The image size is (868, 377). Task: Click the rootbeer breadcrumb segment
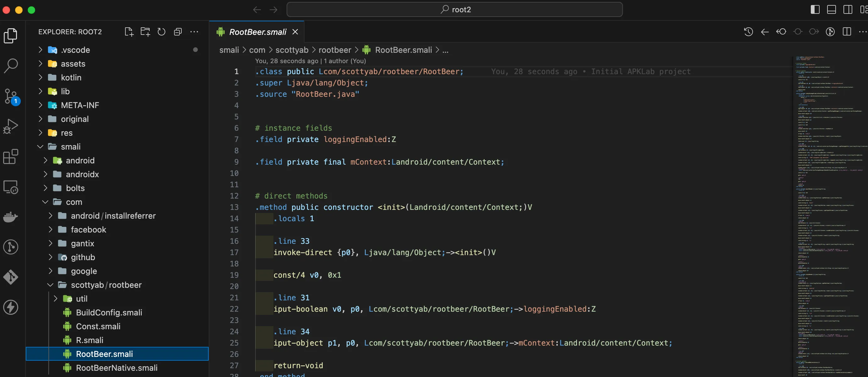[335, 50]
